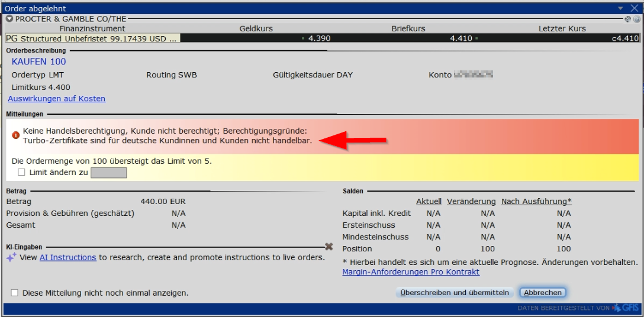The image size is (644, 317).
Task: Click the red error icon in the rejection message
Action: click(15, 135)
